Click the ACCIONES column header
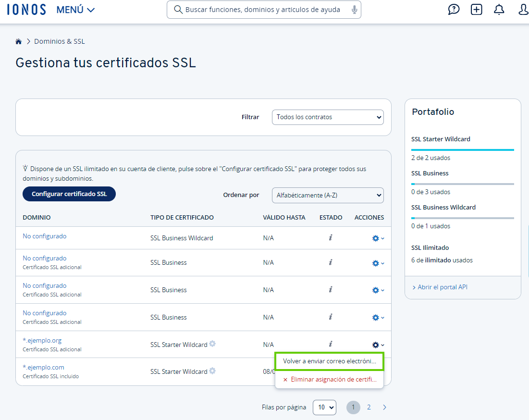Image resolution: width=529 pixels, height=420 pixels. [369, 218]
